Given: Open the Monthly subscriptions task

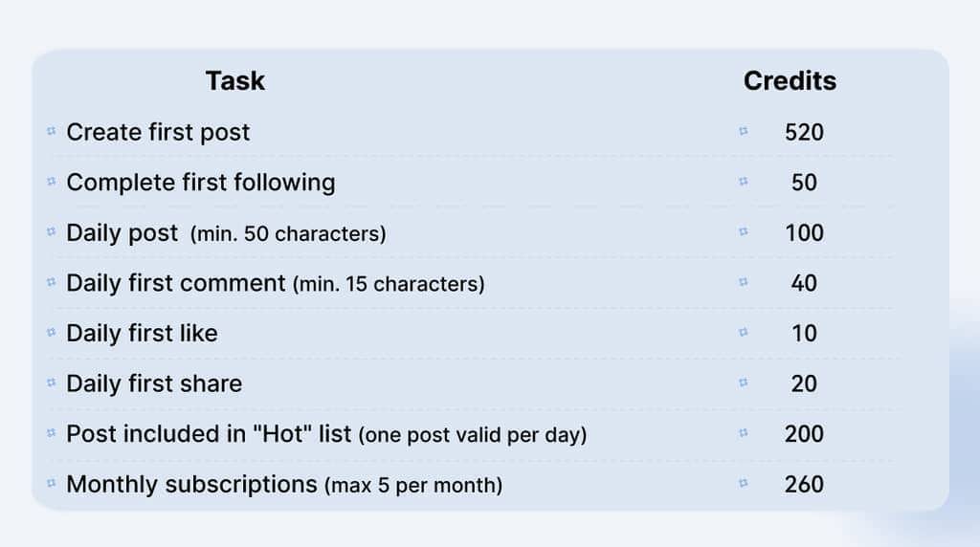Looking at the screenshot, I should (191, 484).
